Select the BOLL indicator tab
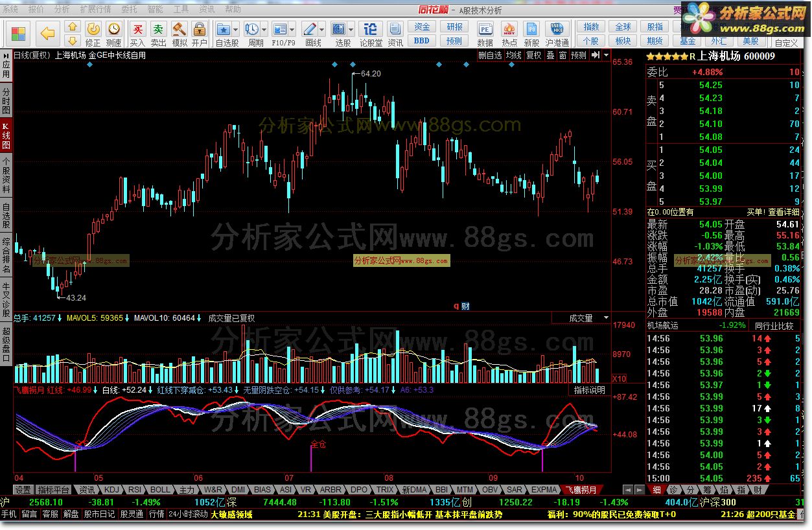The width and height of the screenshot is (812, 530). [x=159, y=489]
